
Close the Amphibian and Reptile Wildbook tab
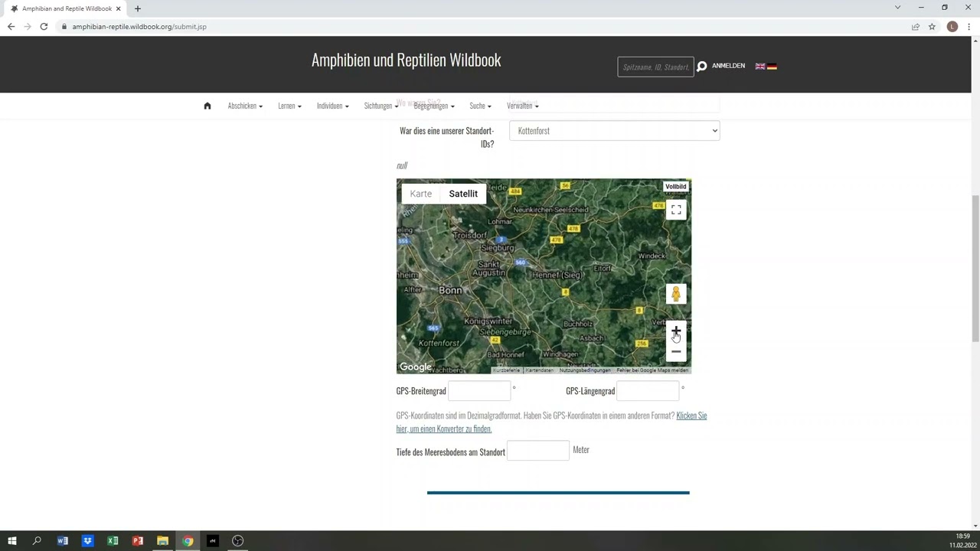[119, 8]
